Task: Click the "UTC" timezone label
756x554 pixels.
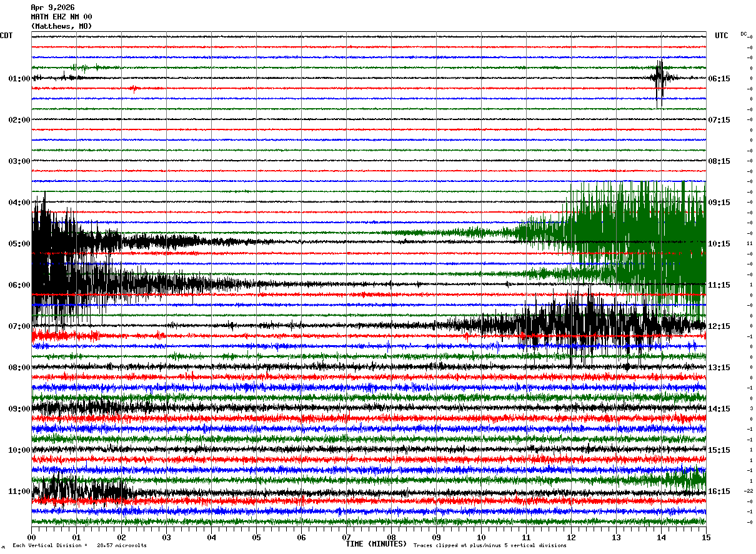Action: pos(722,36)
